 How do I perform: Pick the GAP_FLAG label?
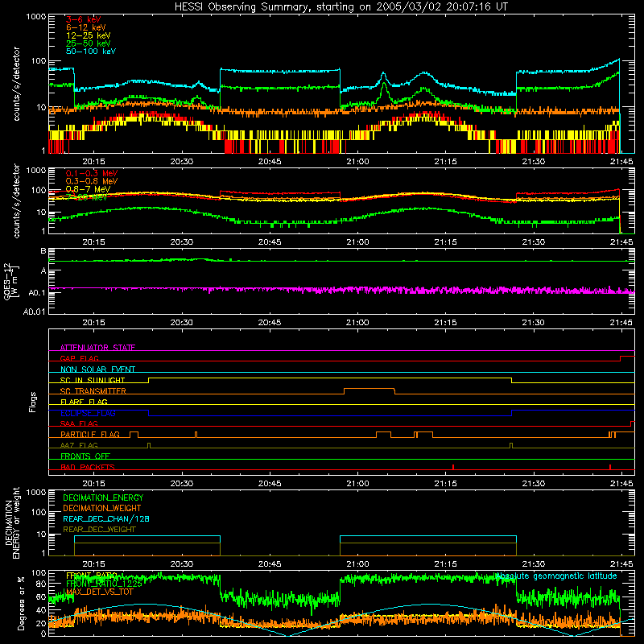(80, 358)
